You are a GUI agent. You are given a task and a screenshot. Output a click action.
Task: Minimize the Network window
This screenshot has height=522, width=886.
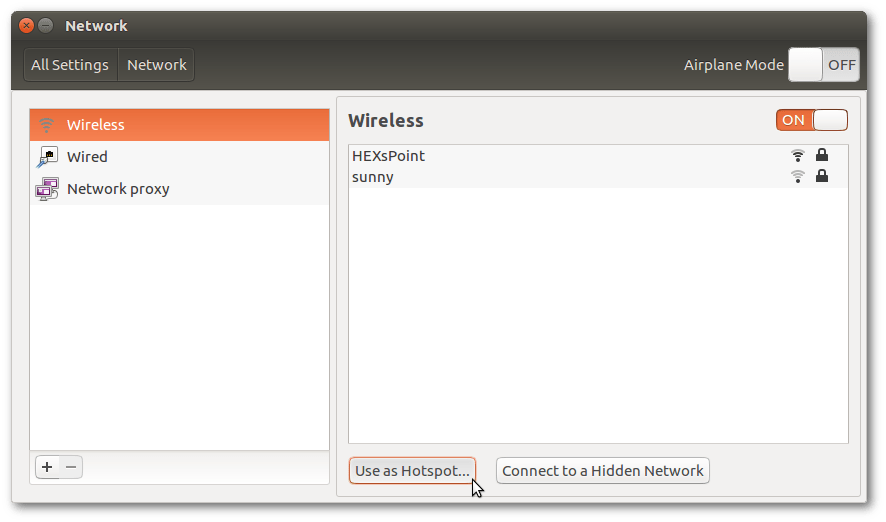pyautogui.click(x=46, y=26)
